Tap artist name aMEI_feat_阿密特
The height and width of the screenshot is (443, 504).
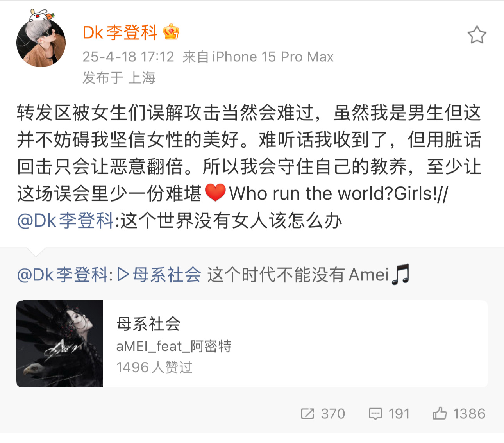pyautogui.click(x=174, y=346)
